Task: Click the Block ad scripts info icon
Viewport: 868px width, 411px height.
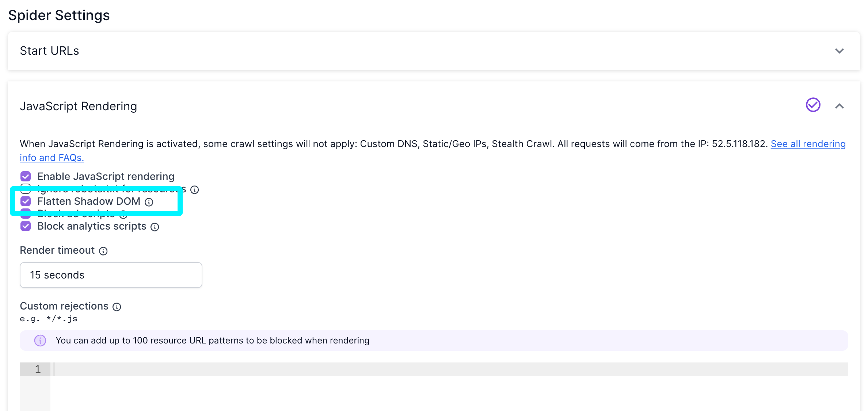Action: 123,214
